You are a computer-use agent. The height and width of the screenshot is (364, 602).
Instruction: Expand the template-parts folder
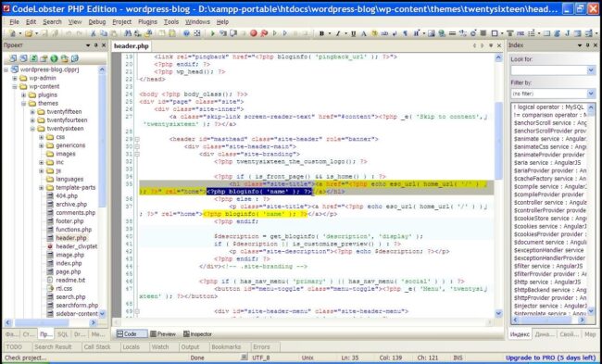click(41, 188)
